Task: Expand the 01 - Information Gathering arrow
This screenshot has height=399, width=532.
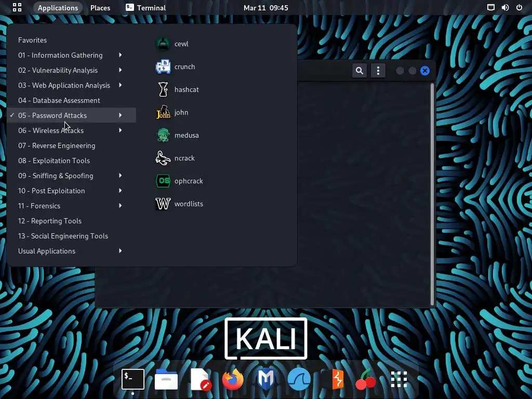Action: pos(121,55)
